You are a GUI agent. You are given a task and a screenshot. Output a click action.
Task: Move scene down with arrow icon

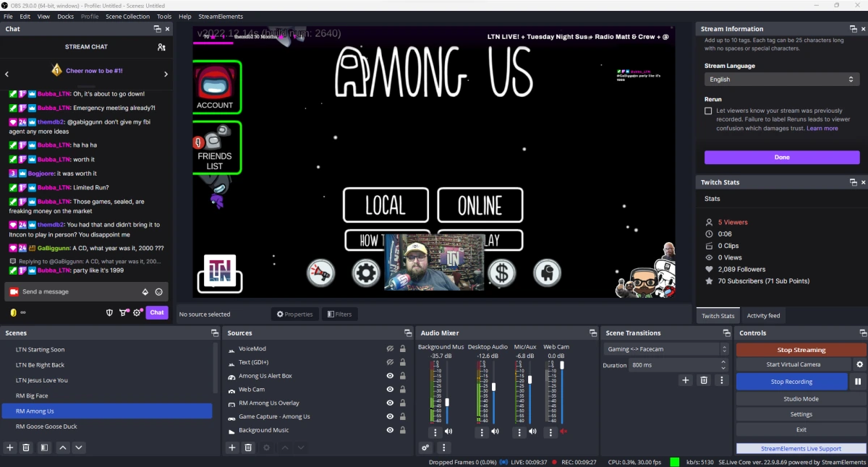79,447
